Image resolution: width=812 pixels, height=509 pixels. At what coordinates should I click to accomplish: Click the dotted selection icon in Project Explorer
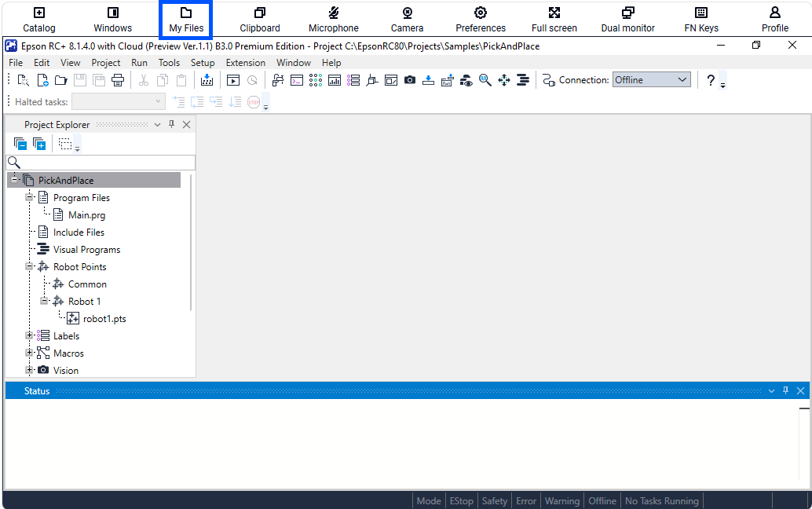click(x=64, y=144)
